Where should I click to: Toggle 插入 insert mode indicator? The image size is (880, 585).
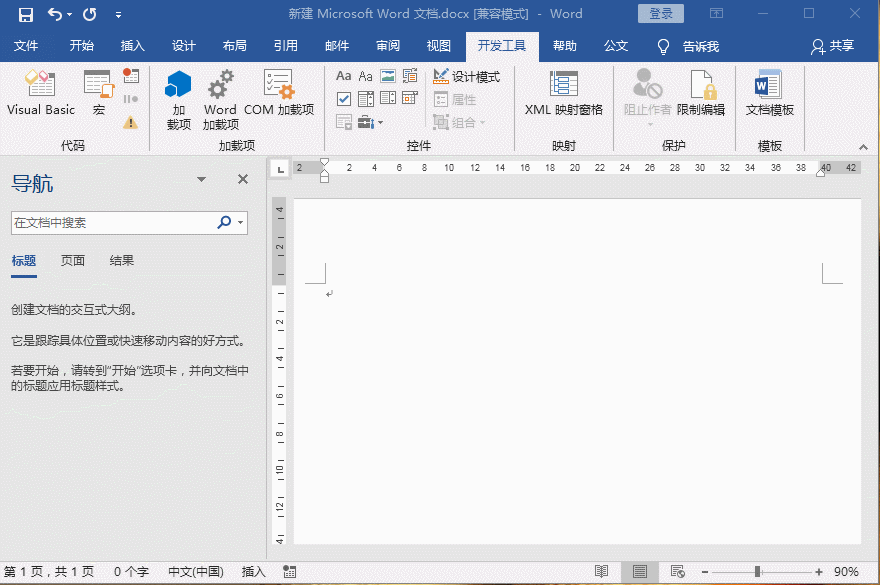pyautogui.click(x=254, y=572)
